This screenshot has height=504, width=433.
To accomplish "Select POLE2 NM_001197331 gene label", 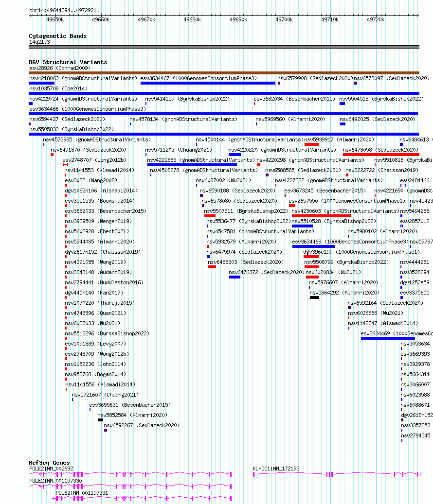I will [x=82, y=493].
